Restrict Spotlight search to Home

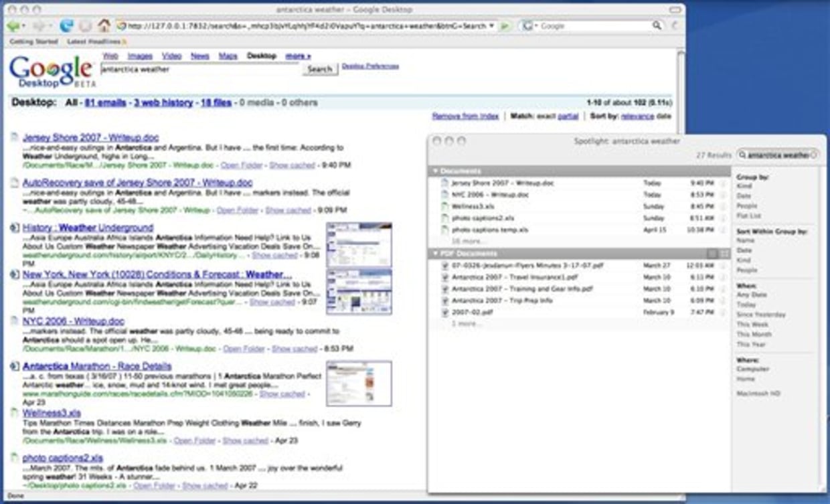pos(746,379)
